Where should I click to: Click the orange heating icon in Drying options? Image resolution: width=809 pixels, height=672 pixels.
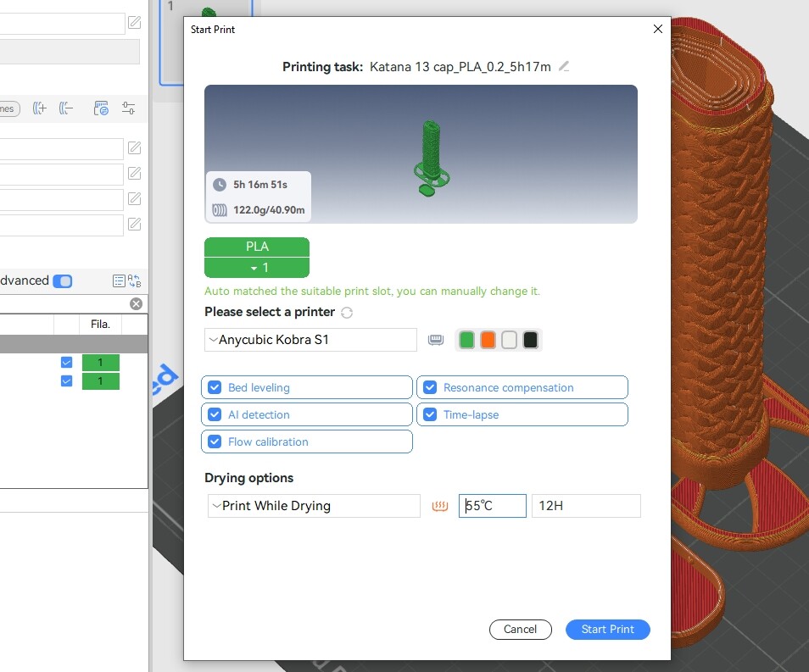click(439, 506)
